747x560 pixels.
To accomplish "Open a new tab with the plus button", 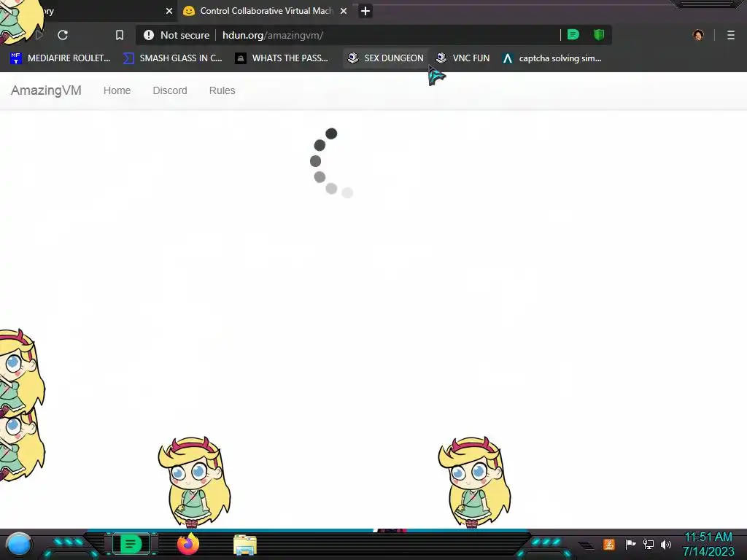I will (x=365, y=11).
